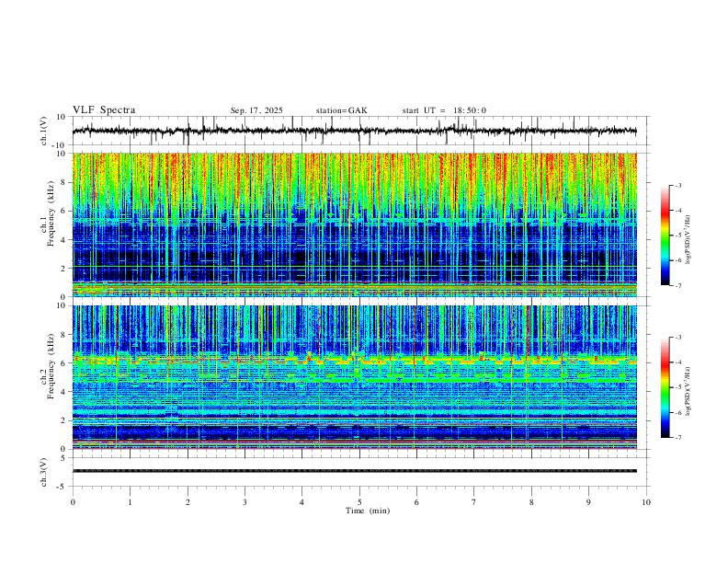Click time axis tick label "9"

[588, 502]
